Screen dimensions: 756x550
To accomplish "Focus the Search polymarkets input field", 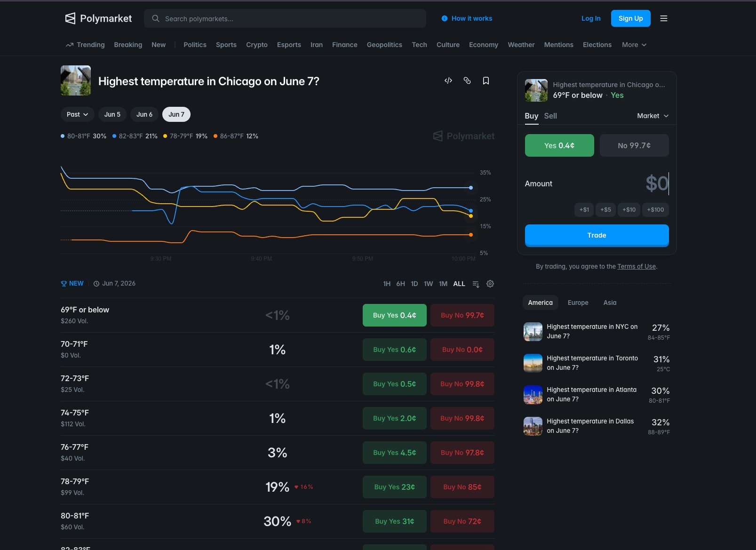I will pyautogui.click(x=285, y=18).
